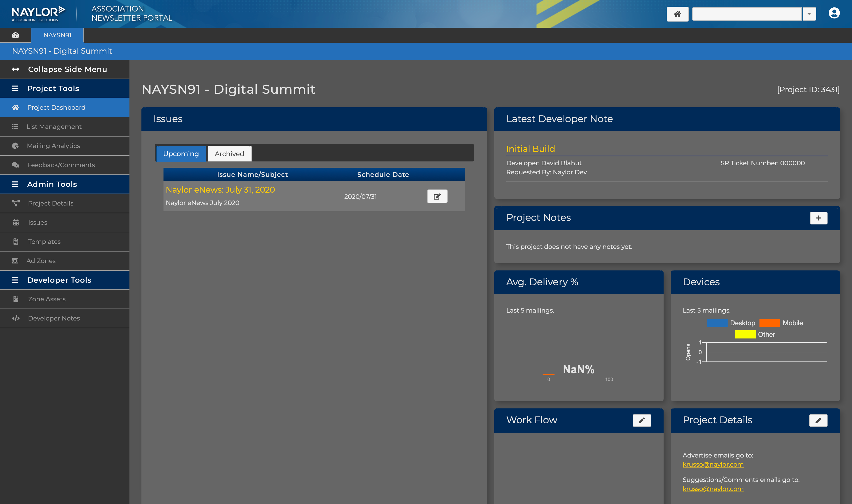Collapse the side menu
The image size is (852, 504).
tap(64, 69)
